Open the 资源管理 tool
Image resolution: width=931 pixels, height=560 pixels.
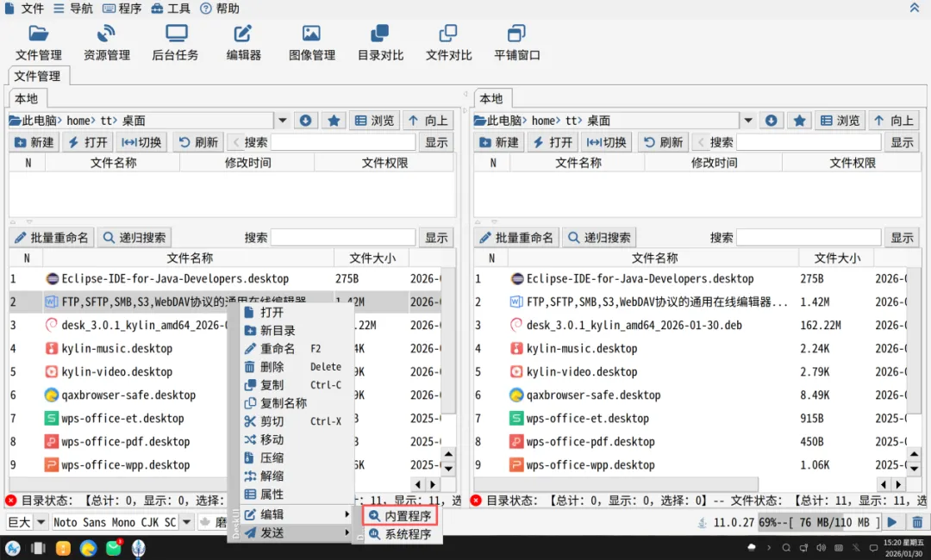click(107, 43)
